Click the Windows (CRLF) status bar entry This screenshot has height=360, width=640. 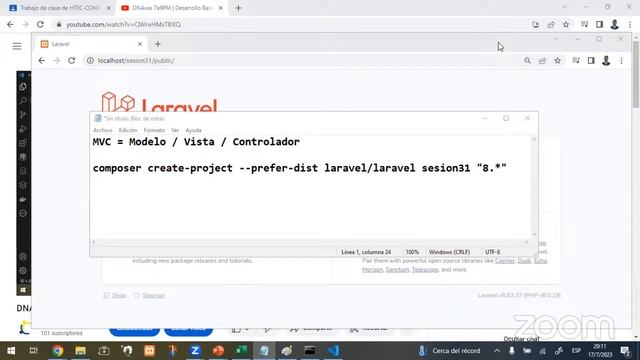pyautogui.click(x=449, y=252)
